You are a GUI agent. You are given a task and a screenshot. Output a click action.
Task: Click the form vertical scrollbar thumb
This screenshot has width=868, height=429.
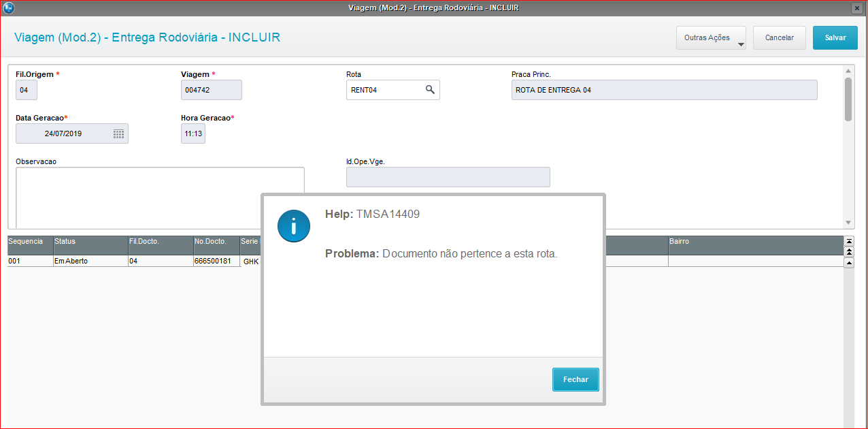tap(848, 99)
